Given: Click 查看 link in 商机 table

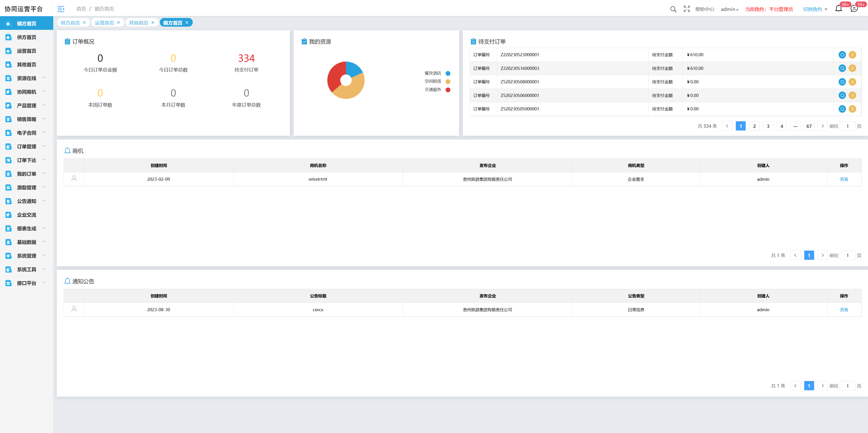Looking at the screenshot, I should click(844, 179).
